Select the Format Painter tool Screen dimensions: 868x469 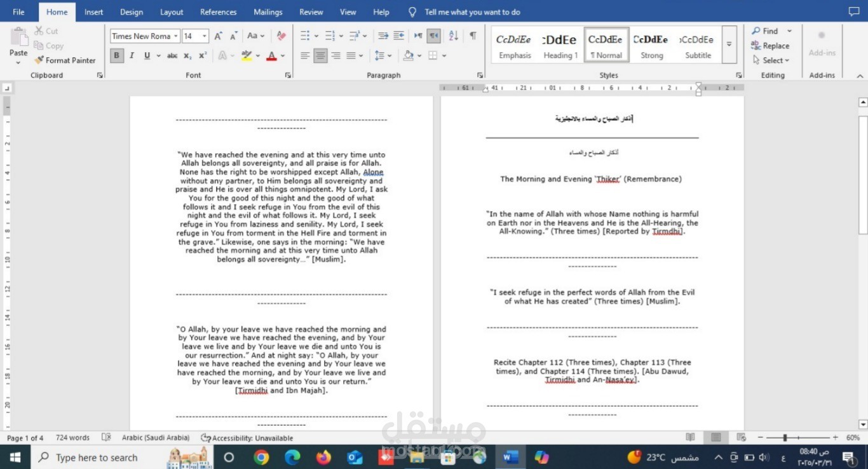[x=65, y=60]
